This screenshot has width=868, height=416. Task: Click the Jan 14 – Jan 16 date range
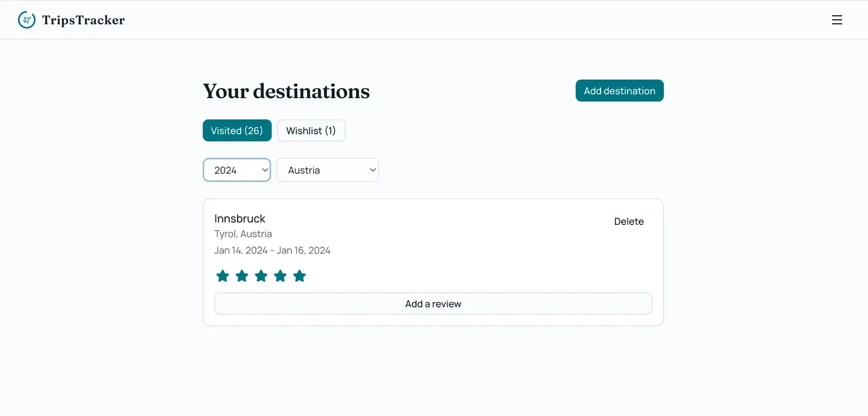click(272, 250)
